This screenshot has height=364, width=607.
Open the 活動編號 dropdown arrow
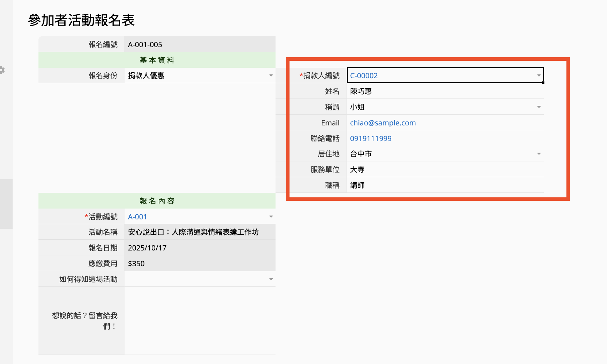(x=271, y=217)
